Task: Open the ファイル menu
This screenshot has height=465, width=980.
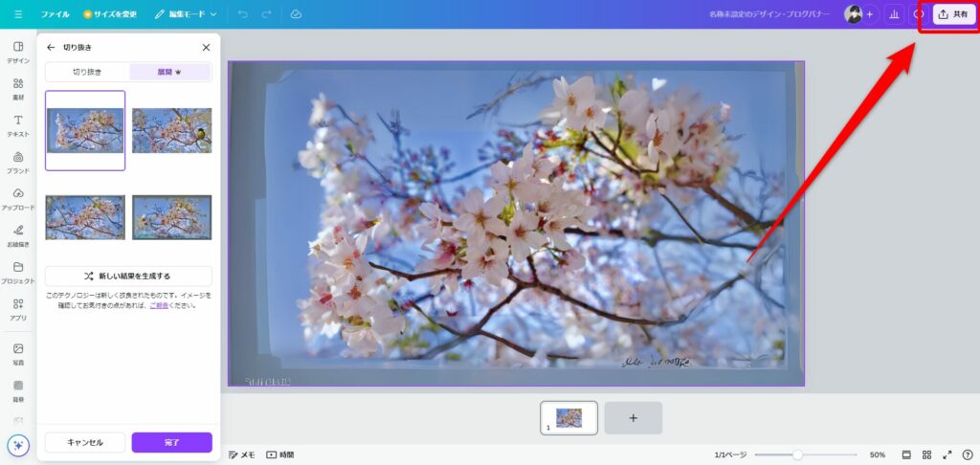Action: (x=55, y=14)
